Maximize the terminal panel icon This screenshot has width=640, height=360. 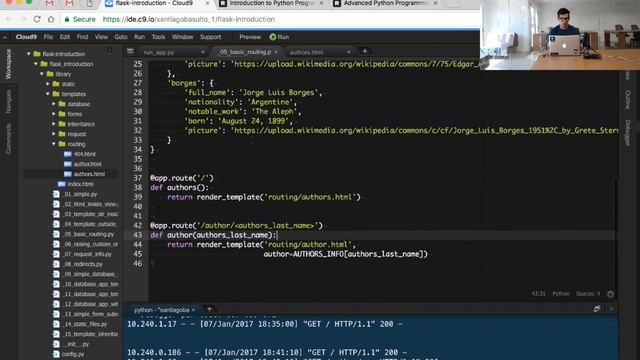[597, 309]
